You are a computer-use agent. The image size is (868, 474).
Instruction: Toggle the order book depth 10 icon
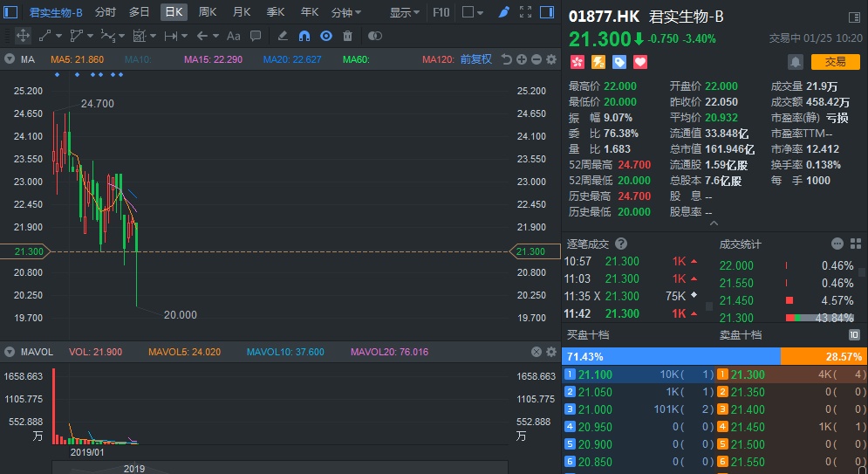coord(854,335)
